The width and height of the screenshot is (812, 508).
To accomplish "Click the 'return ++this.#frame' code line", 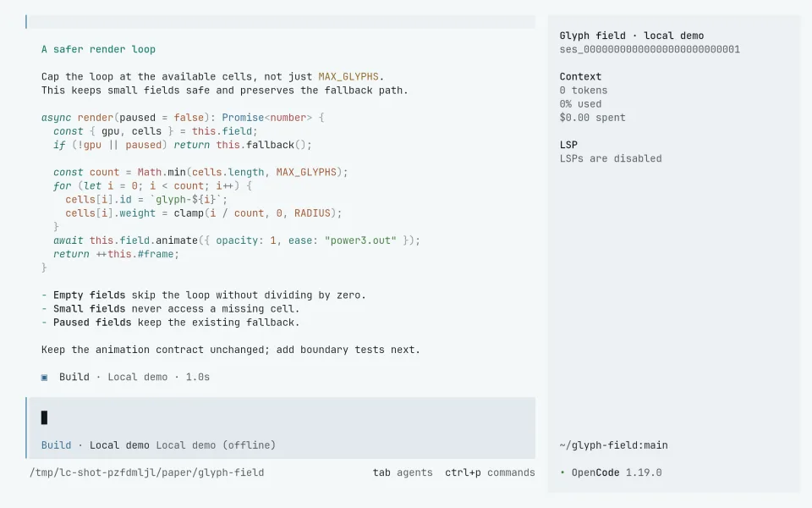I will click(117, 254).
